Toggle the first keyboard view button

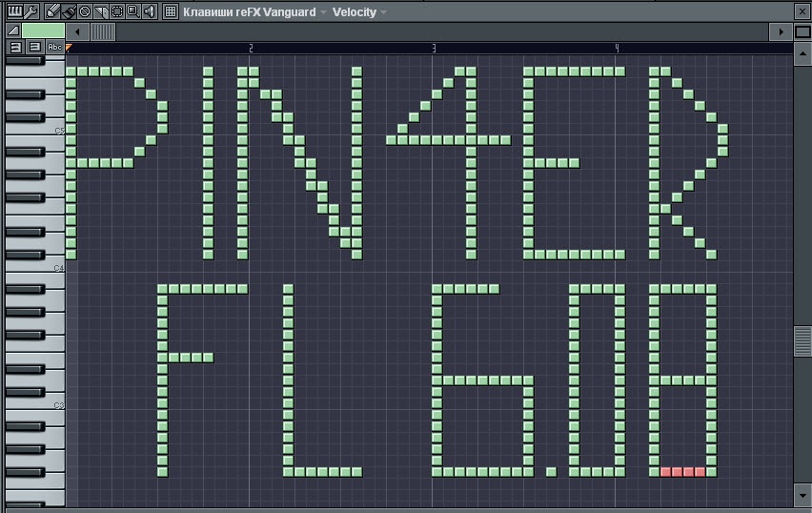tap(15, 47)
